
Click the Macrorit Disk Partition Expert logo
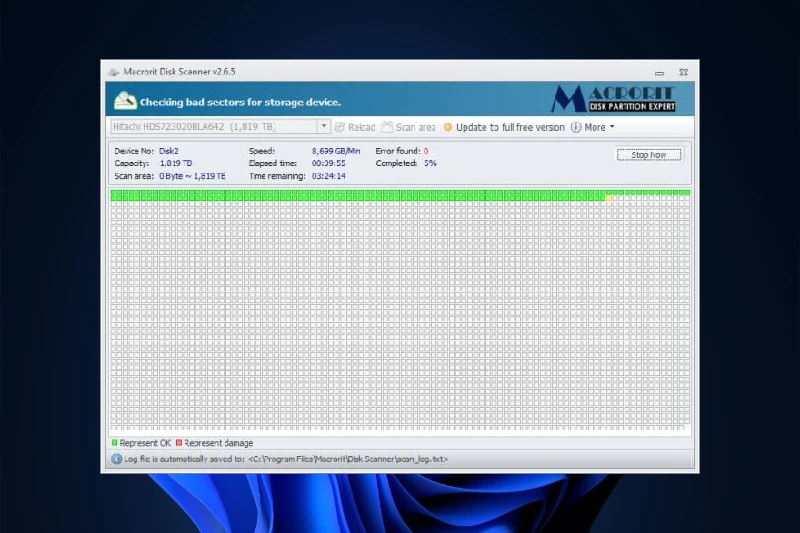coord(613,98)
